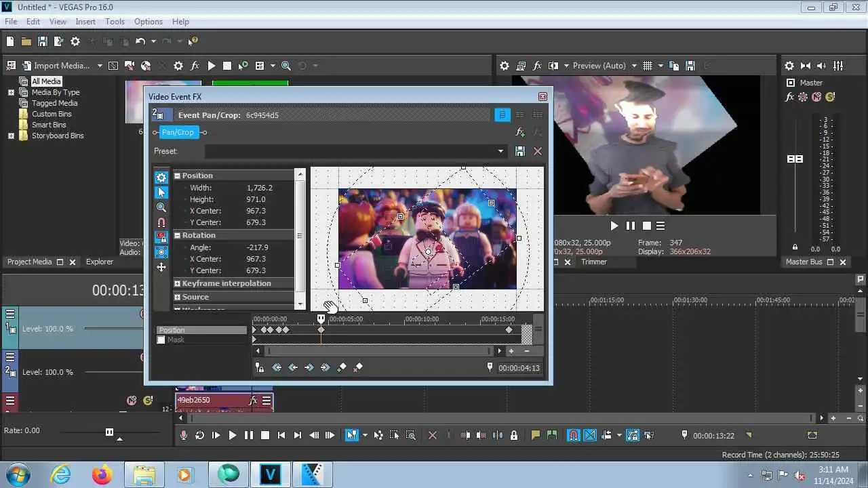Screen dimensions: 868x488
Task: Expand Storyboard Bins tree node
Action: coord(11,136)
